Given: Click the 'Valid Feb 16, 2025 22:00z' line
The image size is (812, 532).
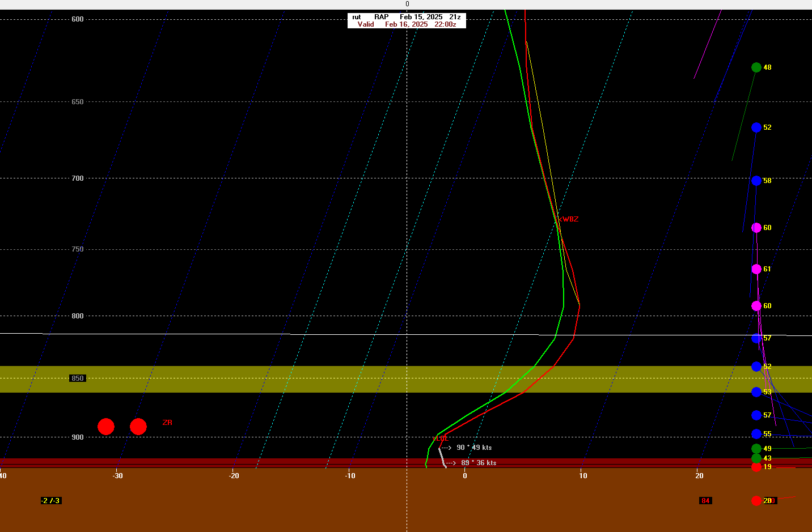Looking at the screenshot, I should 407,24.
